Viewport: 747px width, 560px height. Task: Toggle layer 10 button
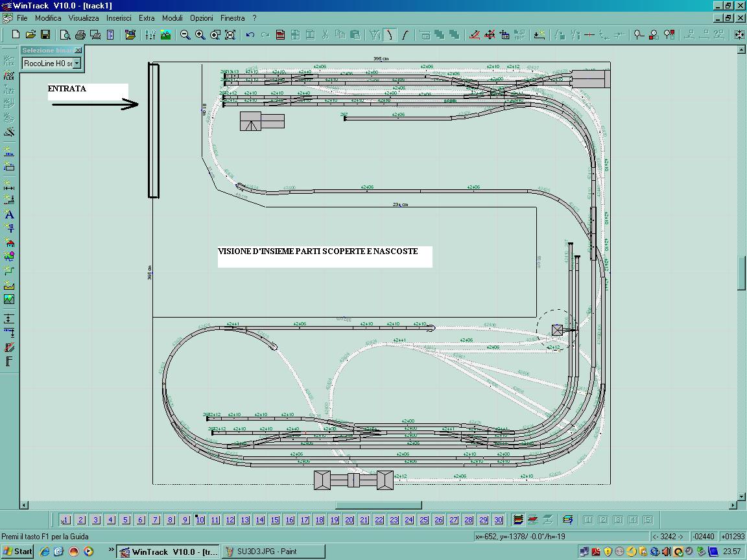200,520
